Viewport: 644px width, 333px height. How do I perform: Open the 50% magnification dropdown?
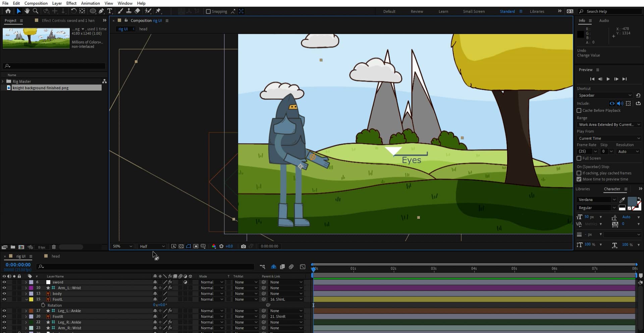click(122, 246)
